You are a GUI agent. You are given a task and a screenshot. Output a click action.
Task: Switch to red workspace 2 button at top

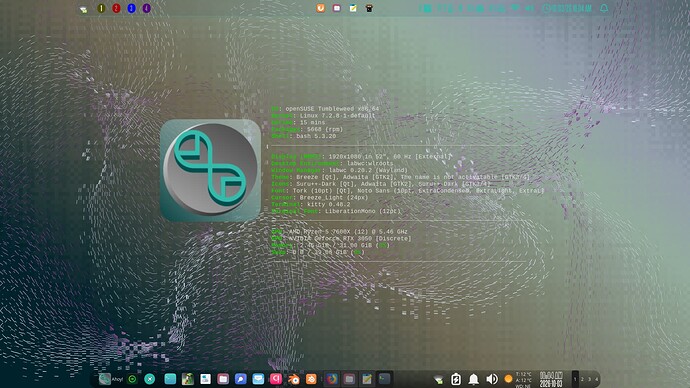click(116, 8)
